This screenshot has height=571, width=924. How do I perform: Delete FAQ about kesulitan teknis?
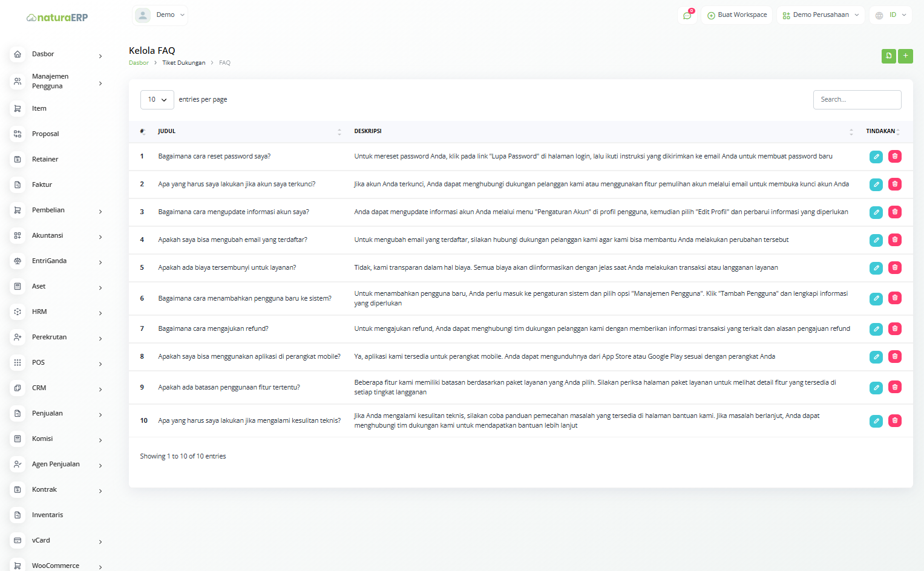pos(895,421)
